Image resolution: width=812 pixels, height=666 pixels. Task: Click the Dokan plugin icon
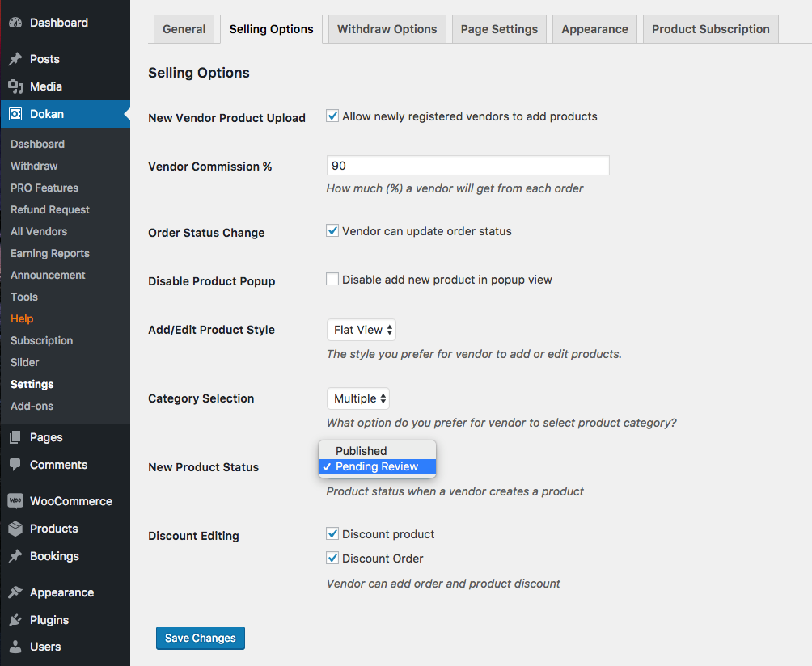[x=15, y=114]
